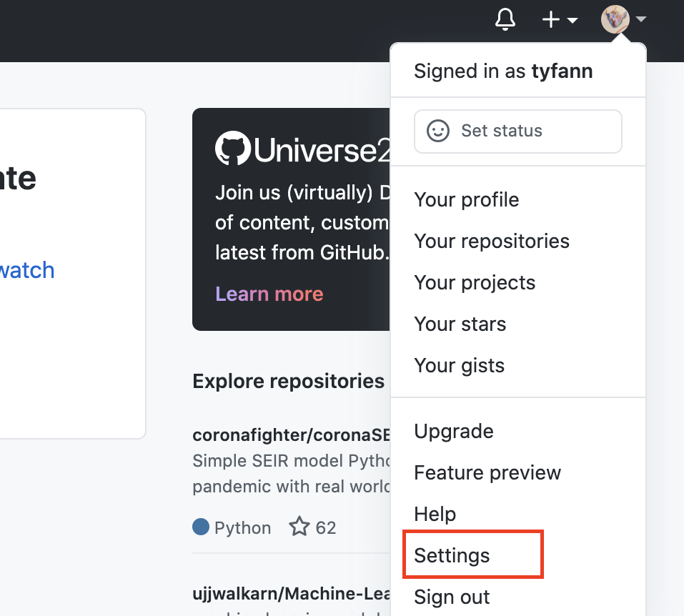This screenshot has height=616, width=684.
Task: Open the plus create-new menu
Action: coord(560,19)
